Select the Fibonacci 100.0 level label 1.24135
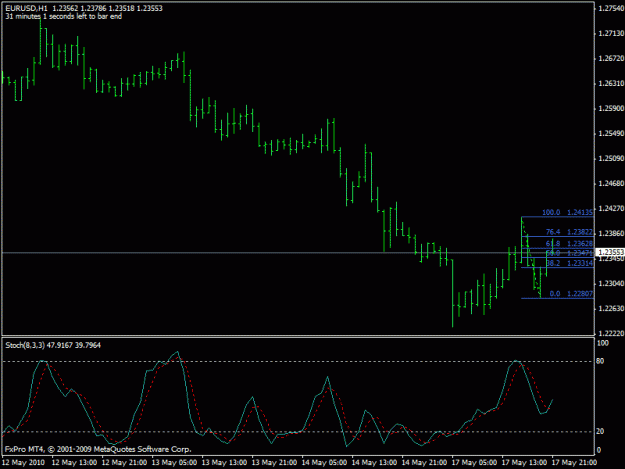Viewport: 625px width, 469px height. tap(567, 212)
